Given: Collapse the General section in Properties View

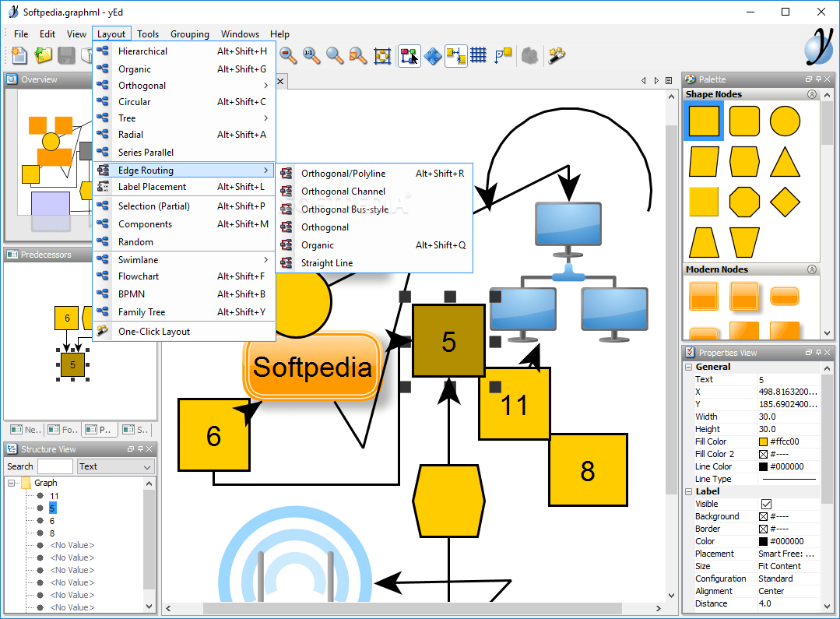Looking at the screenshot, I should tap(688, 366).
